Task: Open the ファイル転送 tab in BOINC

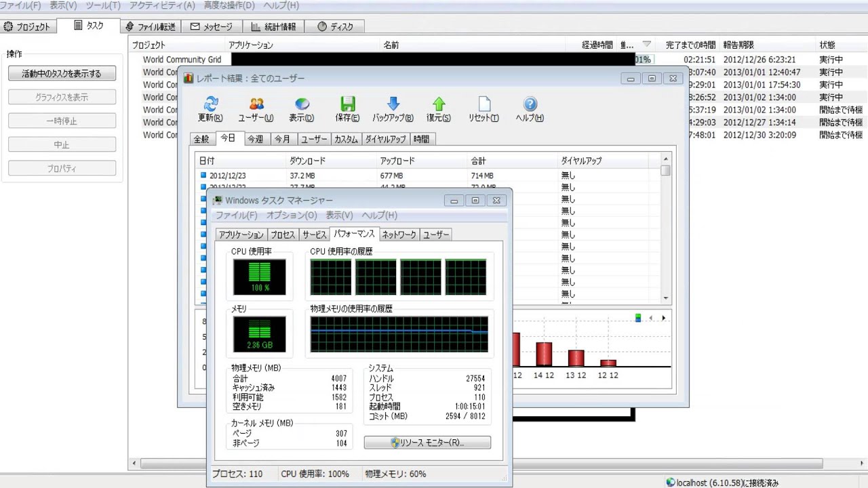Action: (151, 26)
